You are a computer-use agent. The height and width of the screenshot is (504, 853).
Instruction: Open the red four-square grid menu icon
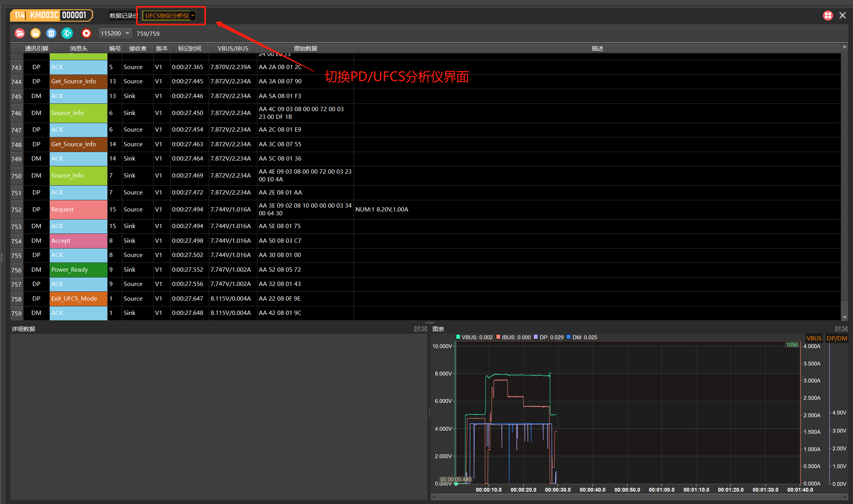[x=828, y=15]
